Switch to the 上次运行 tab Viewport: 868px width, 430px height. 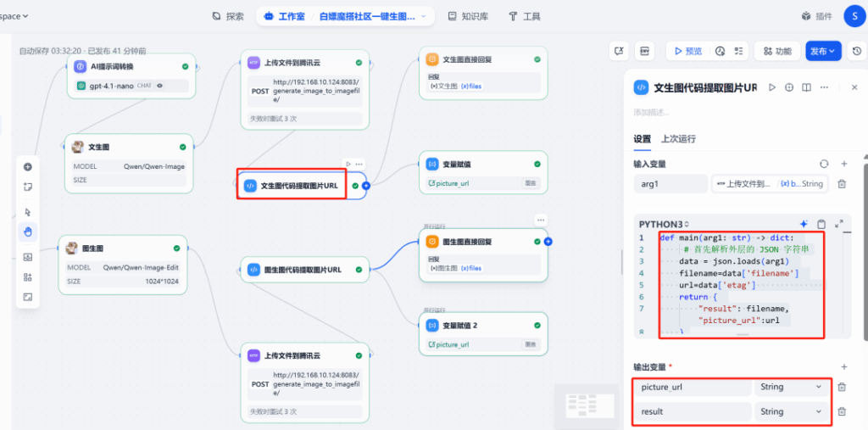tap(678, 139)
